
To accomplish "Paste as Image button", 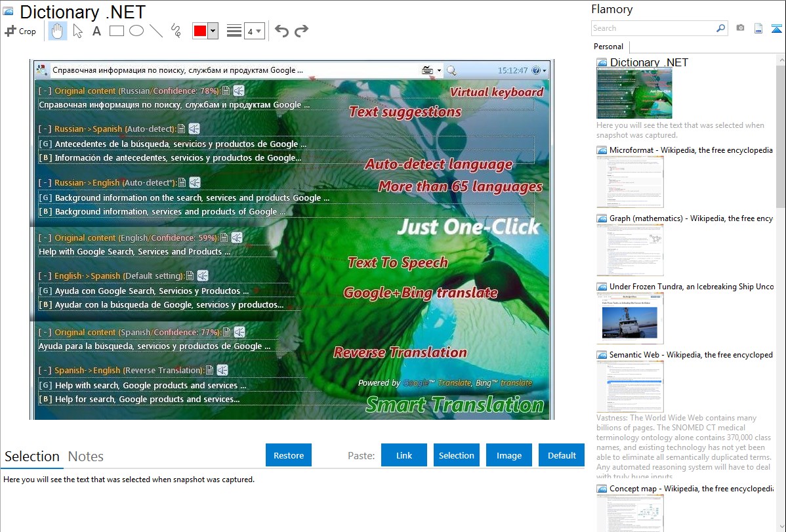I will click(508, 455).
